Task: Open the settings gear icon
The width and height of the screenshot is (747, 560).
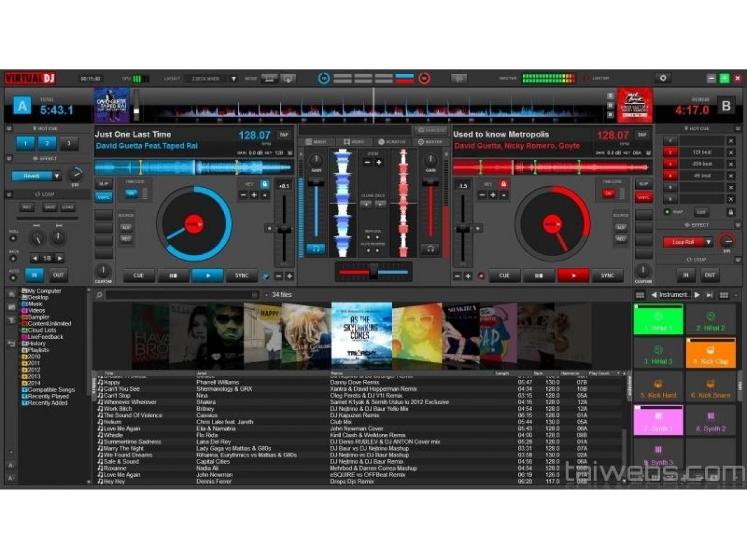Action: pyautogui.click(x=663, y=78)
